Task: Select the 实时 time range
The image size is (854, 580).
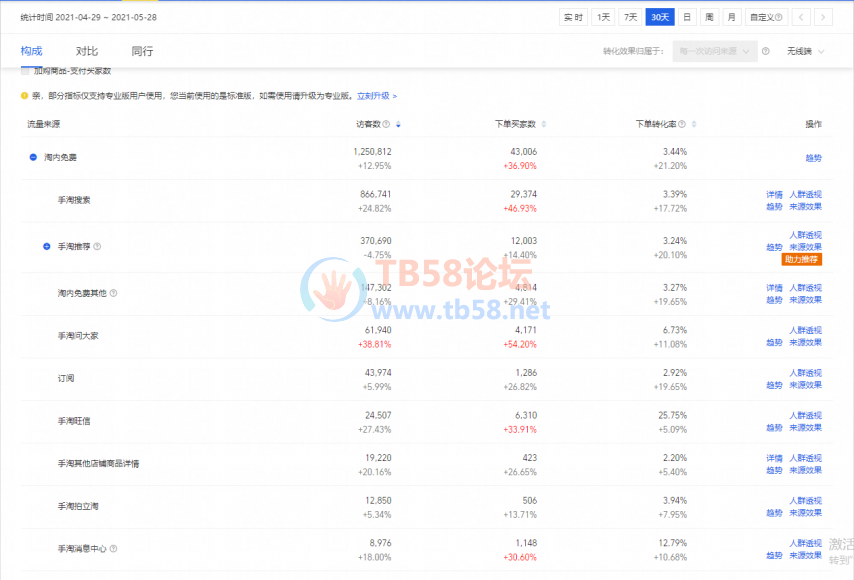Action: click(x=574, y=17)
